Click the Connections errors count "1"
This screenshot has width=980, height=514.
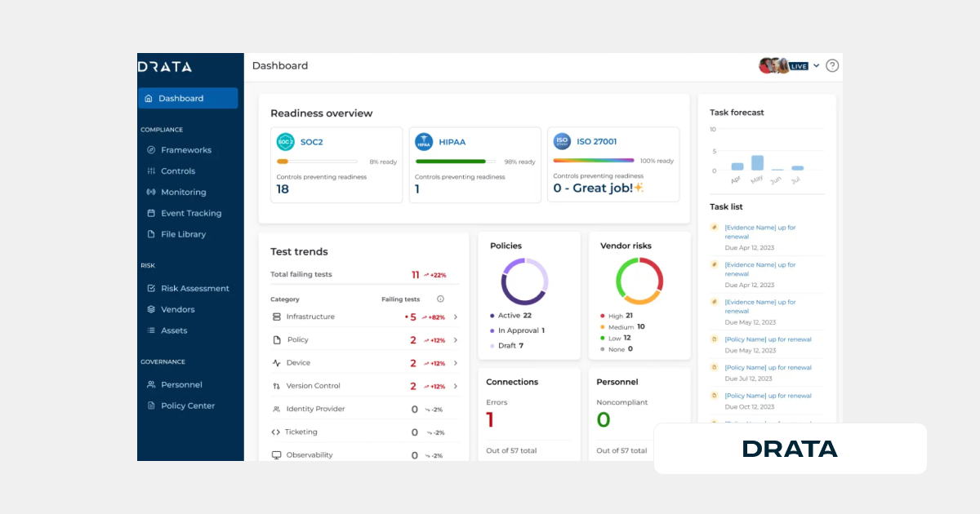pyautogui.click(x=490, y=420)
